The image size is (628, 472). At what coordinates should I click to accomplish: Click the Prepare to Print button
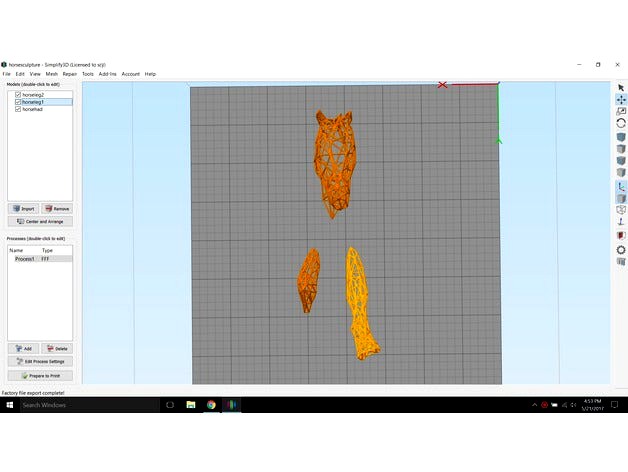tap(40, 376)
